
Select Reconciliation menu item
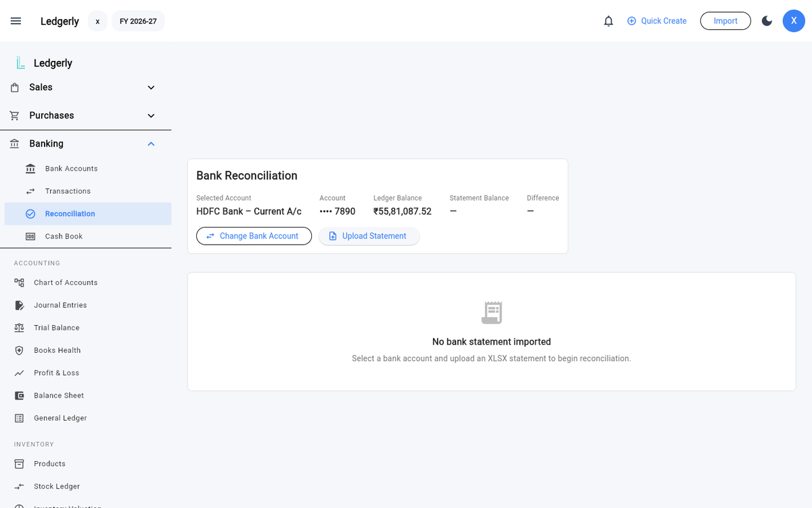88,214
